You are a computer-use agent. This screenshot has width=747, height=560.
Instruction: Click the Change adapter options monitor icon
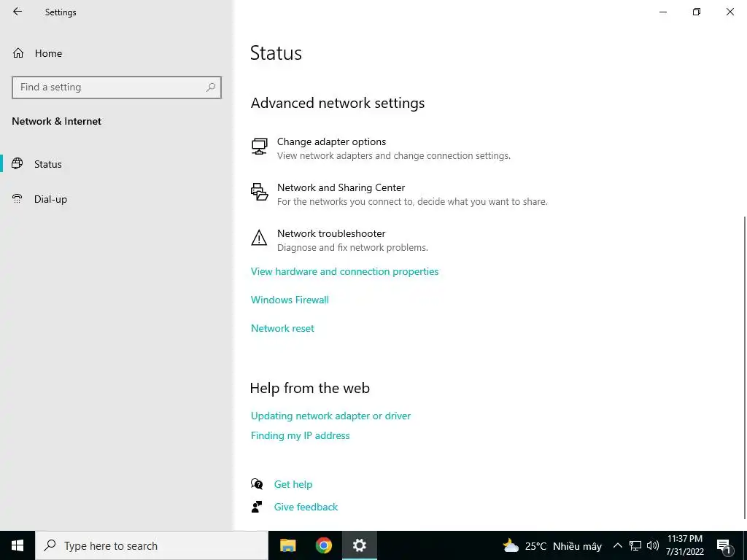pyautogui.click(x=259, y=147)
